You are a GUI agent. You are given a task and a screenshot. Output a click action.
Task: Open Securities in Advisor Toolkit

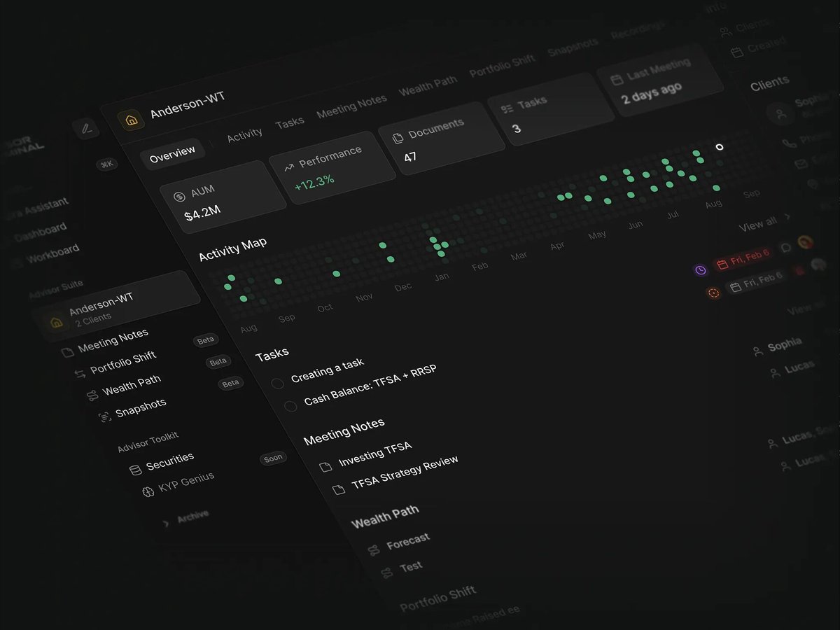[x=170, y=461]
